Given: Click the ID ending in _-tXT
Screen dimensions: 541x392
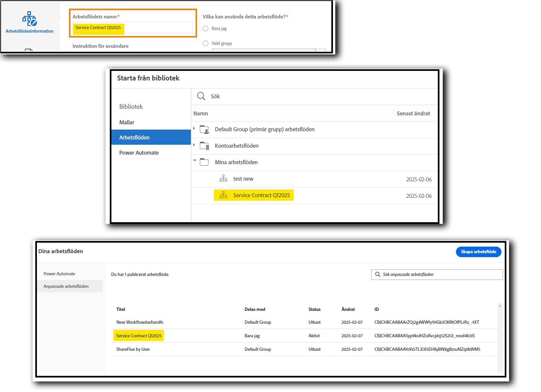Looking at the screenshot, I should (x=427, y=322).
